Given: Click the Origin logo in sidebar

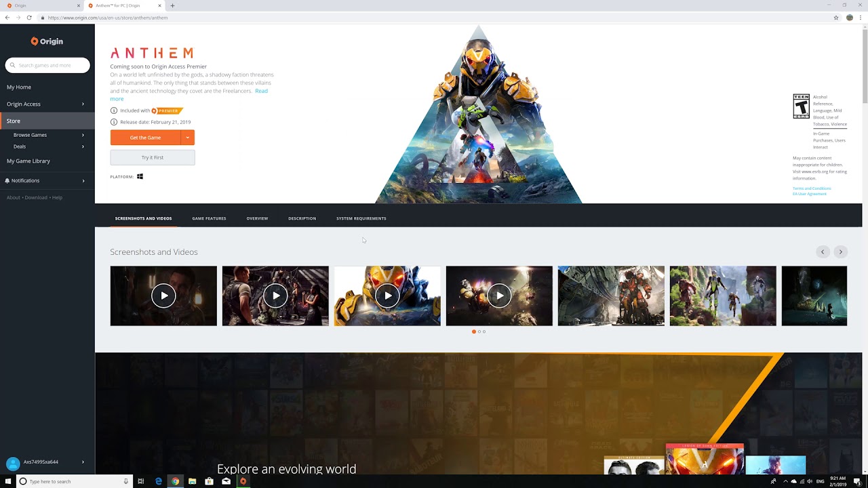Looking at the screenshot, I should click(x=47, y=41).
